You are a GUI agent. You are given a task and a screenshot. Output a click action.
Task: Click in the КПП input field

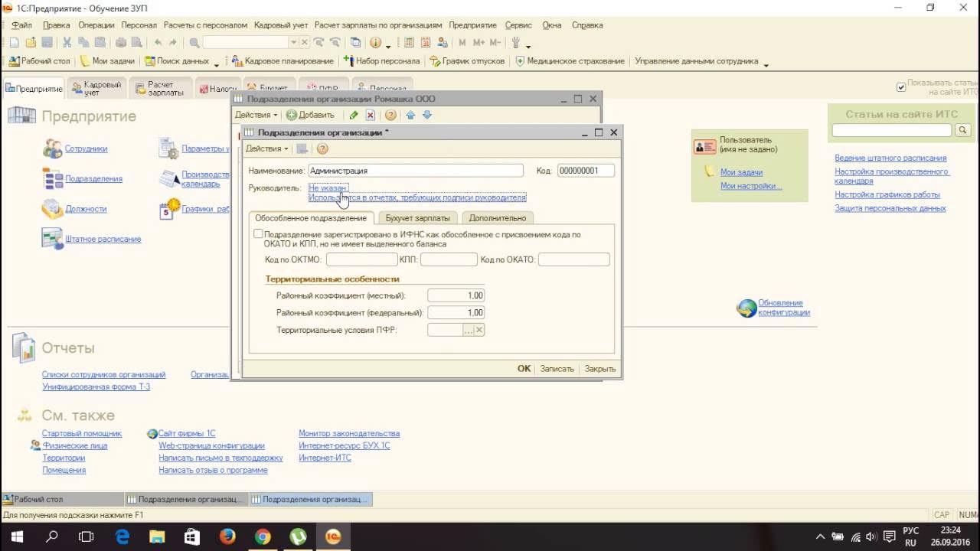pos(449,259)
